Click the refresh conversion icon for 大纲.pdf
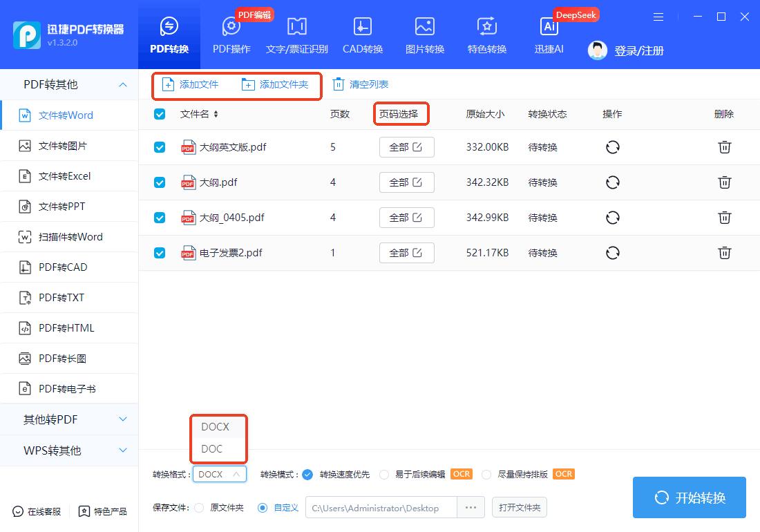 click(612, 182)
